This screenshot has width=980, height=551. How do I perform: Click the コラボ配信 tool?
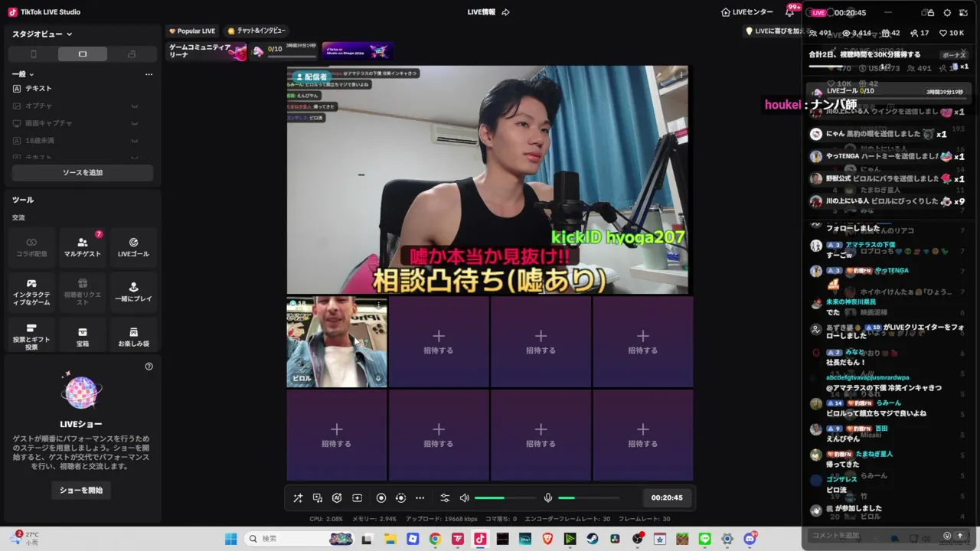31,247
